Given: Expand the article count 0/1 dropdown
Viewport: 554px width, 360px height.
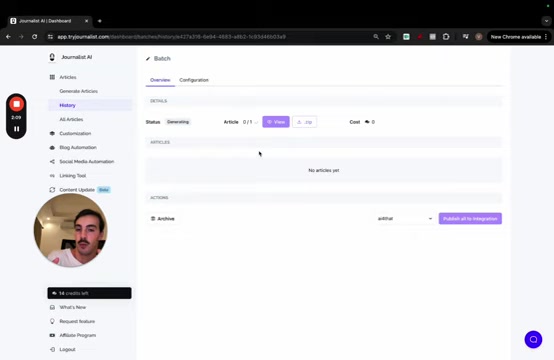Looking at the screenshot, I should [250, 122].
